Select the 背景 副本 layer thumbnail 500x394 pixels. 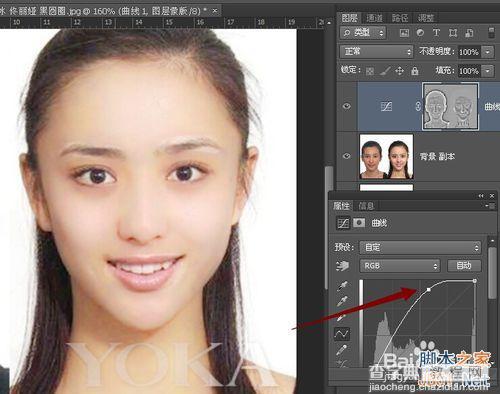[x=386, y=156]
